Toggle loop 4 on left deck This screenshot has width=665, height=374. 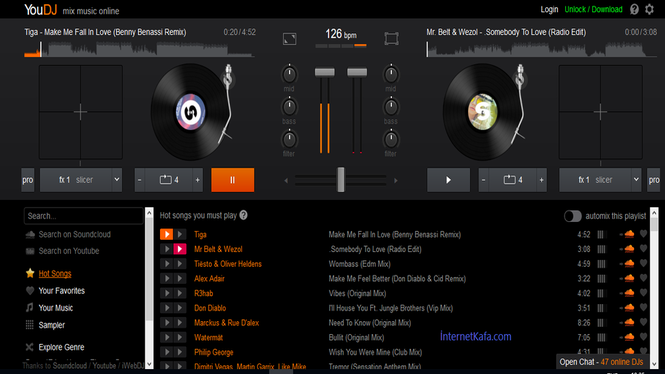169,180
